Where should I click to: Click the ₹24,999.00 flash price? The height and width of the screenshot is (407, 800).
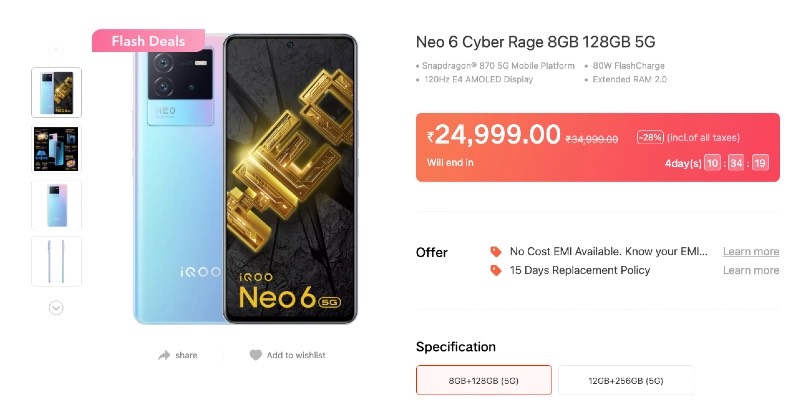click(493, 134)
